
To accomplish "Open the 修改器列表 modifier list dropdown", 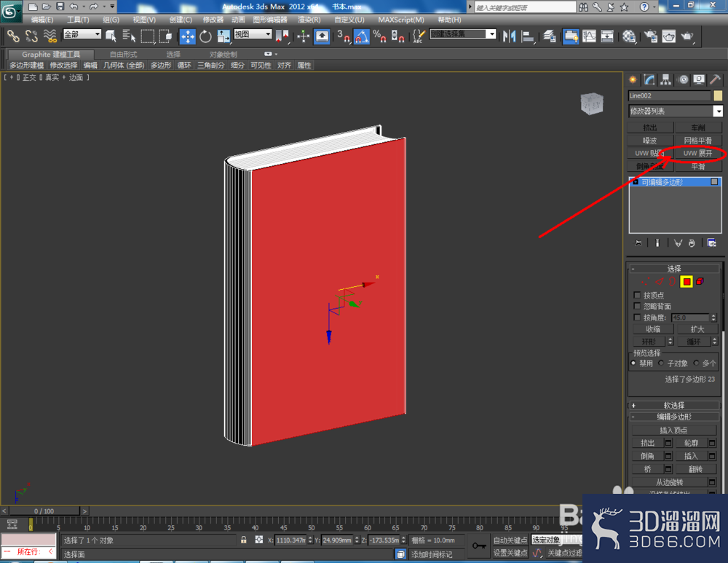I will pos(676,111).
